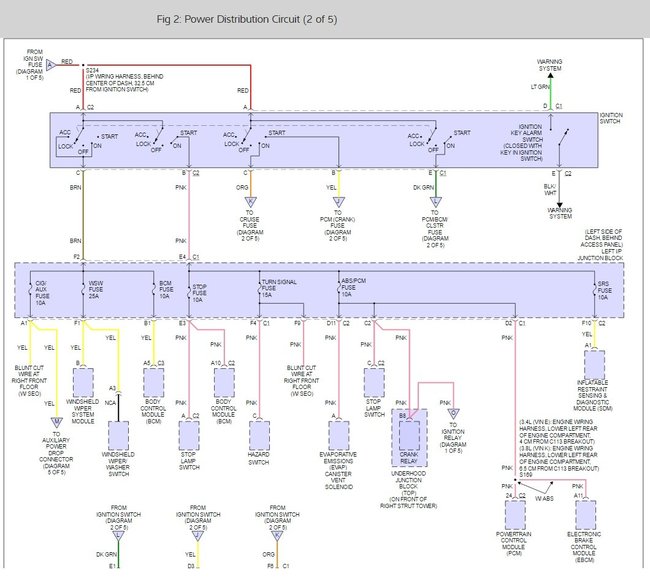Click the EVAP canister vent solenoid box
This screenshot has width=650, height=578.
[x=339, y=435]
